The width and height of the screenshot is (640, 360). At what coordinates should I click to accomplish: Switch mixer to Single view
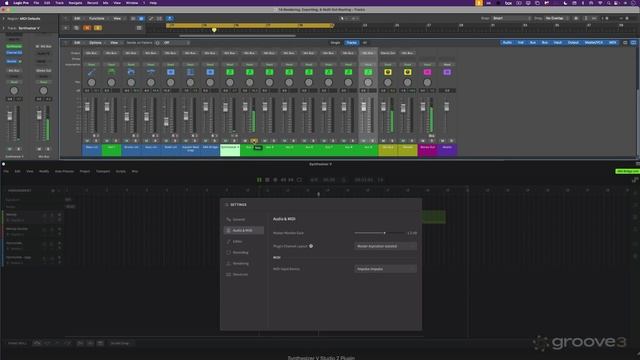tap(336, 43)
